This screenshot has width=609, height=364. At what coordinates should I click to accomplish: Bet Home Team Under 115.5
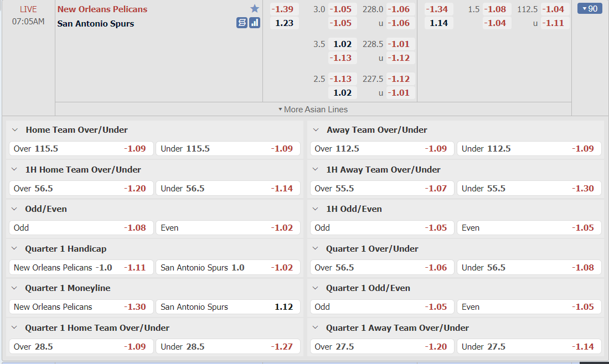pyautogui.click(x=228, y=149)
